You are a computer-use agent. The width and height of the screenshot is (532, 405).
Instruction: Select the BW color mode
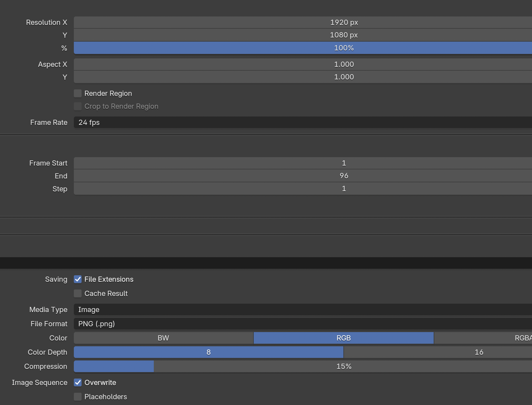(163, 338)
